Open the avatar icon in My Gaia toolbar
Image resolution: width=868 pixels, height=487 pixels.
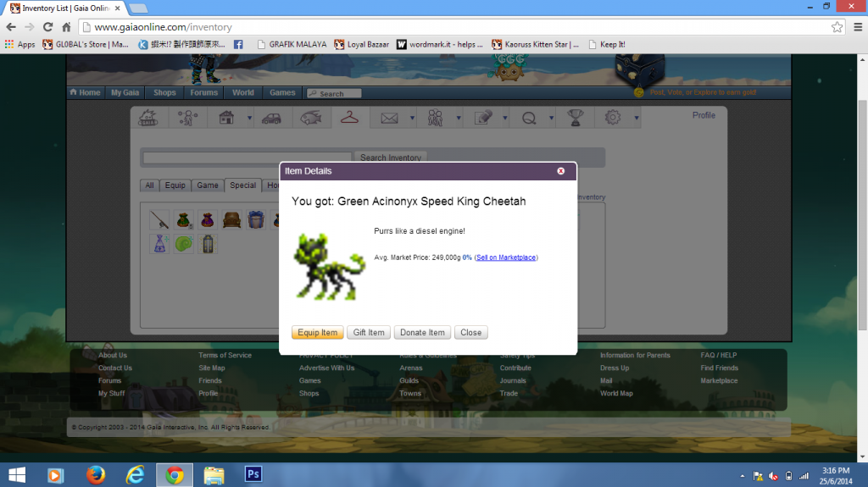point(187,118)
